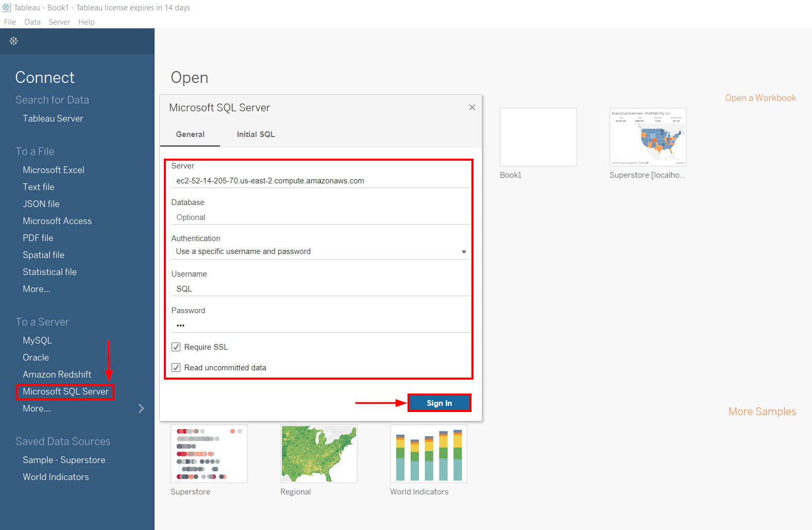This screenshot has width=812, height=530.
Task: Switch to the General tab
Action: [x=190, y=134]
